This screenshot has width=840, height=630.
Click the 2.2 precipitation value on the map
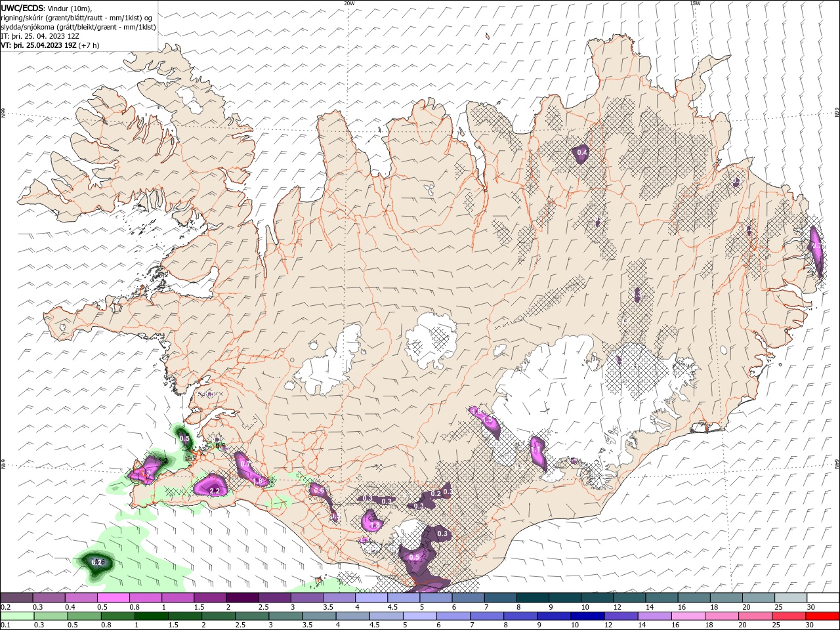point(214,490)
